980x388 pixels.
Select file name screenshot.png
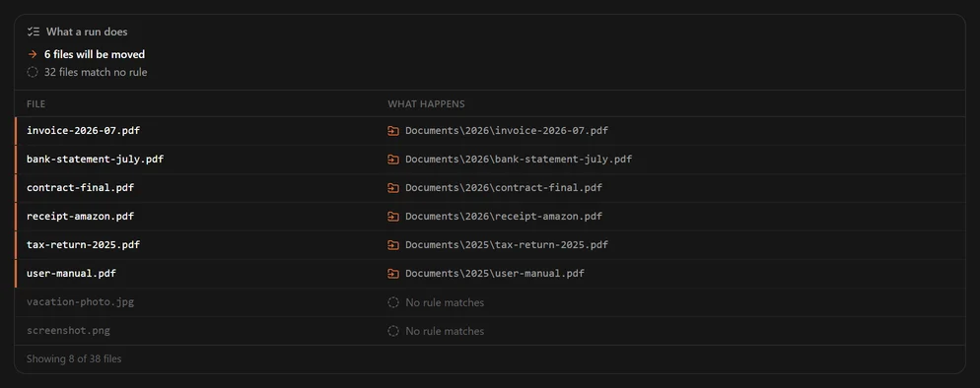click(x=68, y=331)
